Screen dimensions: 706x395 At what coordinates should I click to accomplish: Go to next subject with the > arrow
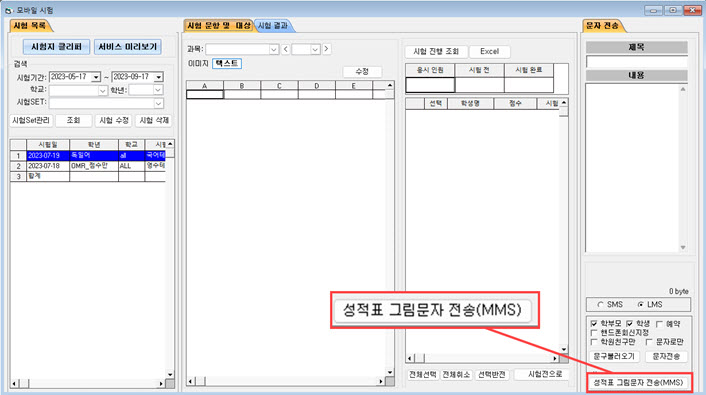coord(326,49)
